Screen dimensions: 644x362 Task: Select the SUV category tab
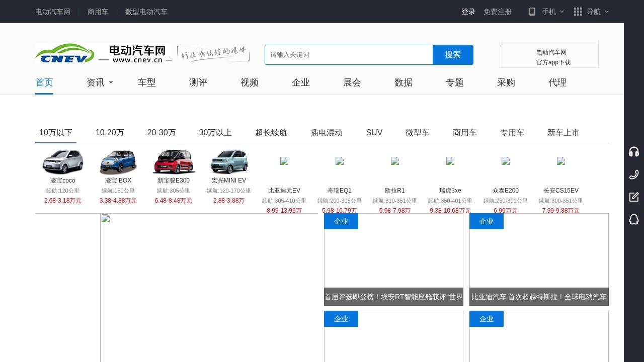click(374, 132)
